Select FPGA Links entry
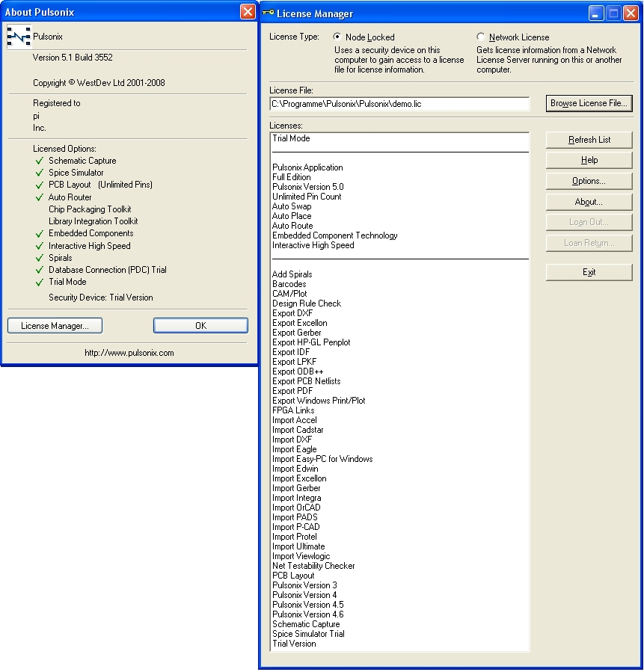The width and height of the screenshot is (644, 672). 293,410
